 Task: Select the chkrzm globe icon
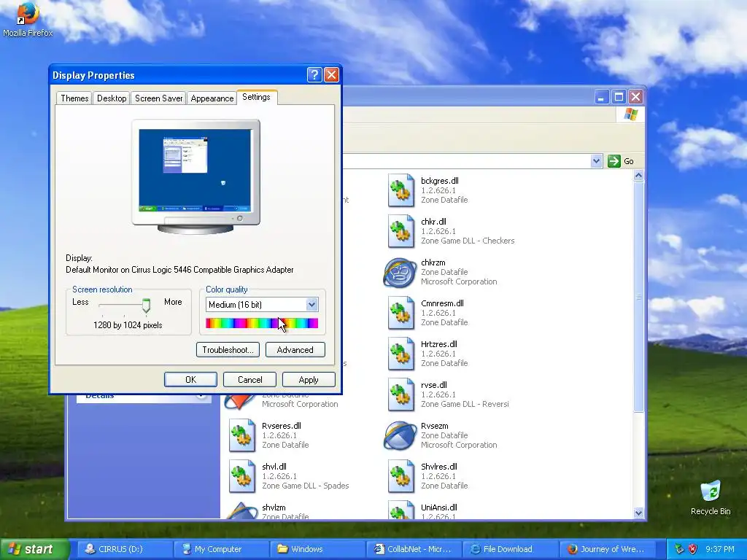400,273
